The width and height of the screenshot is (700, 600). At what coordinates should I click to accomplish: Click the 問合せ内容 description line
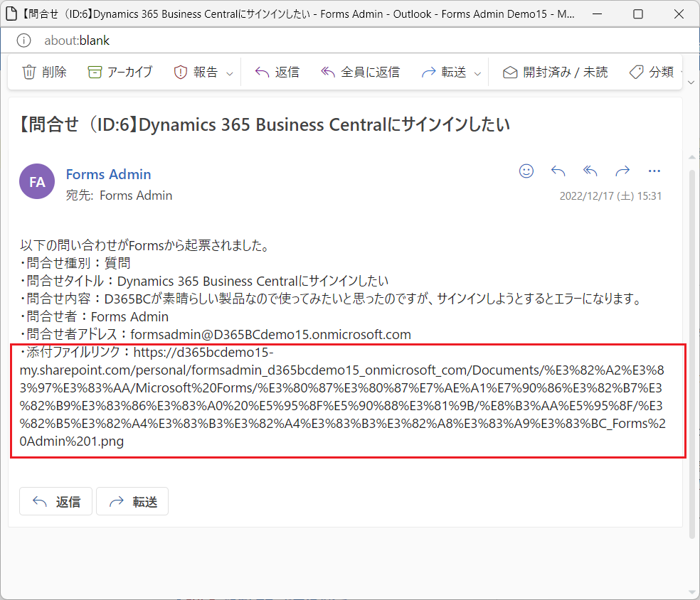point(331,299)
